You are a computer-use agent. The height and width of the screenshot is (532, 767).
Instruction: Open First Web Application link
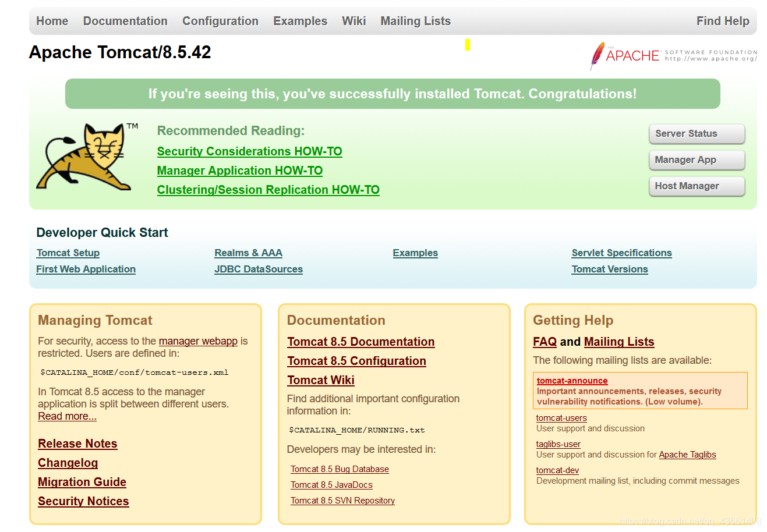point(86,269)
